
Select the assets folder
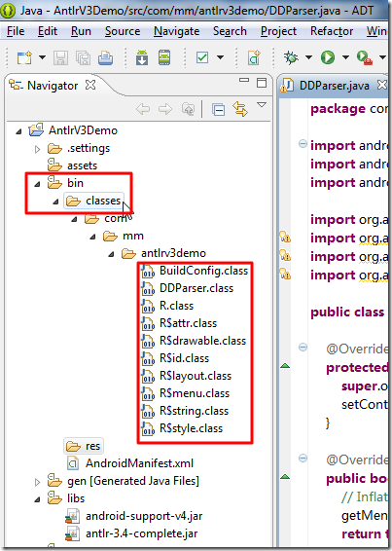click(x=82, y=165)
